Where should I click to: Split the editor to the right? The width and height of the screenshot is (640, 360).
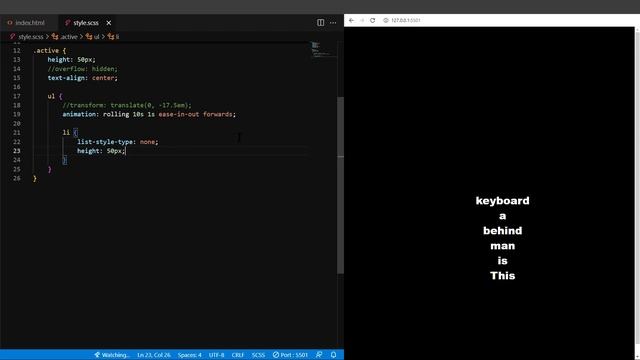click(x=320, y=23)
